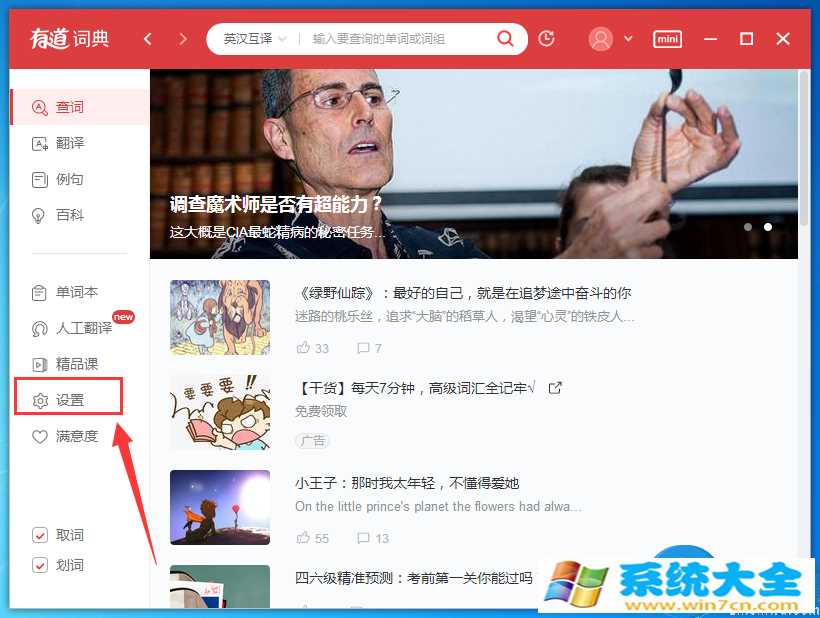Image resolution: width=820 pixels, height=618 pixels.
Task: Toggle the 取词 checkbox
Action: pyautogui.click(x=40, y=535)
